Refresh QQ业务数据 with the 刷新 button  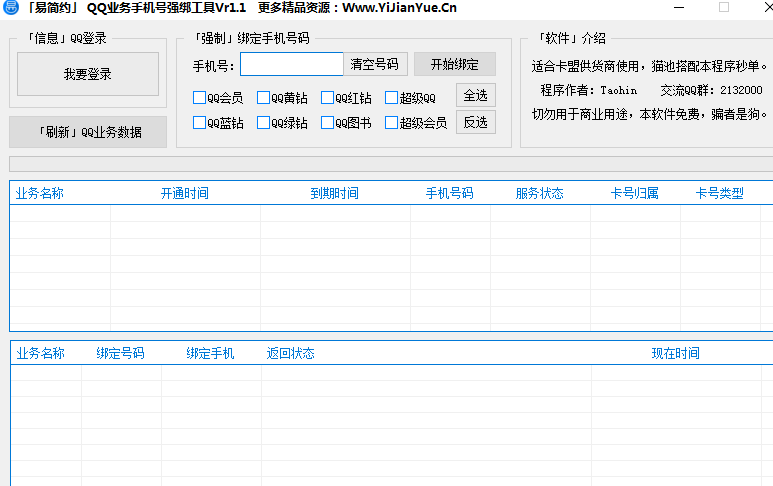coord(88,132)
